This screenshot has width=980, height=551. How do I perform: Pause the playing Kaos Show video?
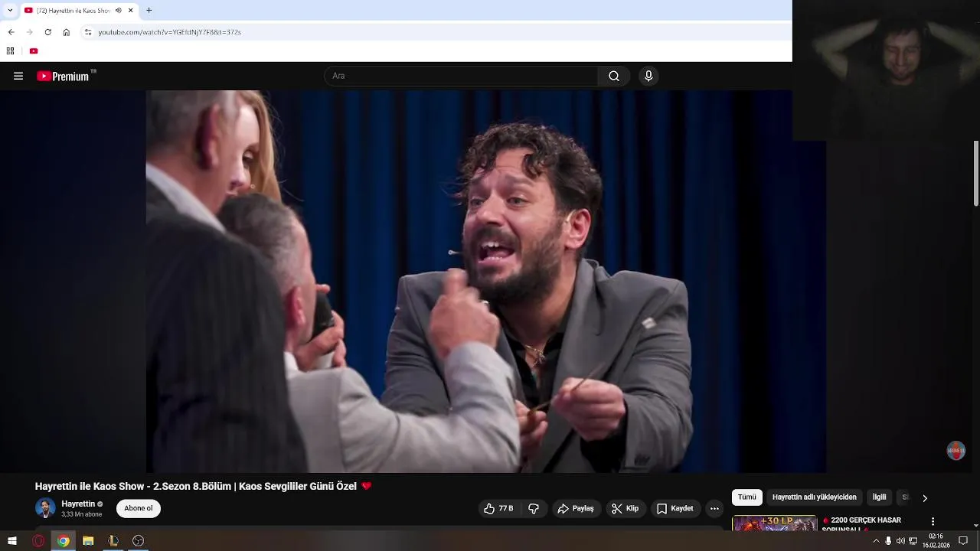pyautogui.click(x=485, y=282)
